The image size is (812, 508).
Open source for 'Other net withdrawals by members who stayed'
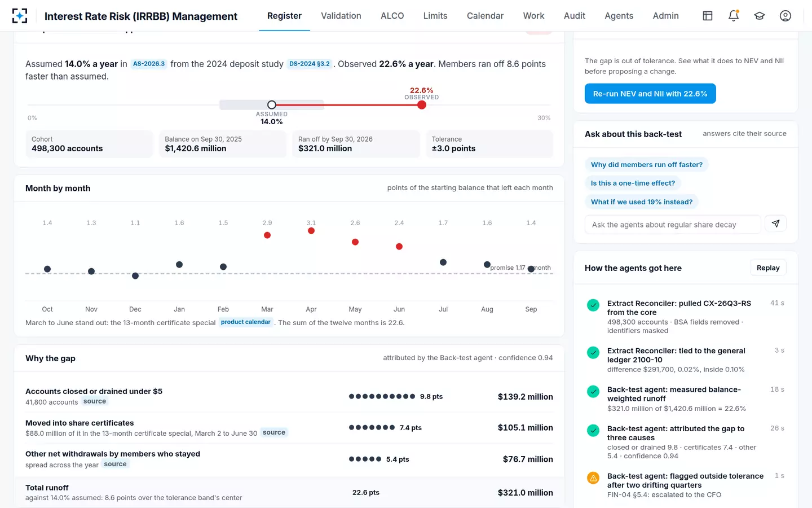tap(116, 464)
